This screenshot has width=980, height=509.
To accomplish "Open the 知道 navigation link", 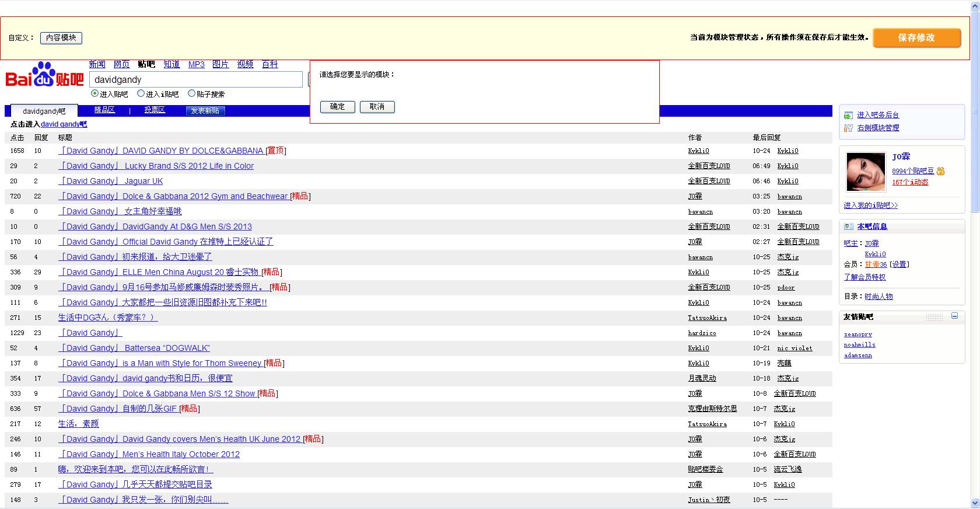I will tap(171, 64).
